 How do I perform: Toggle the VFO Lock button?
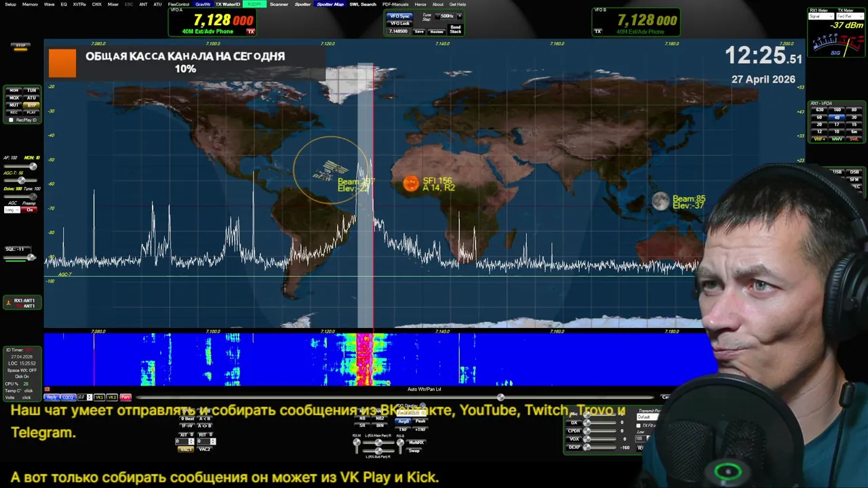coord(400,23)
